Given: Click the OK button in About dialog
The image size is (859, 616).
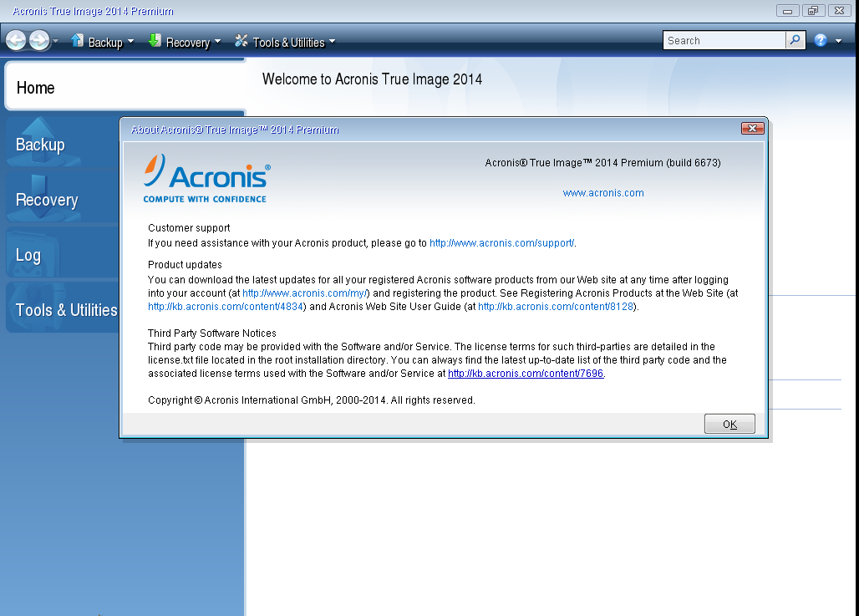Looking at the screenshot, I should 729,425.
